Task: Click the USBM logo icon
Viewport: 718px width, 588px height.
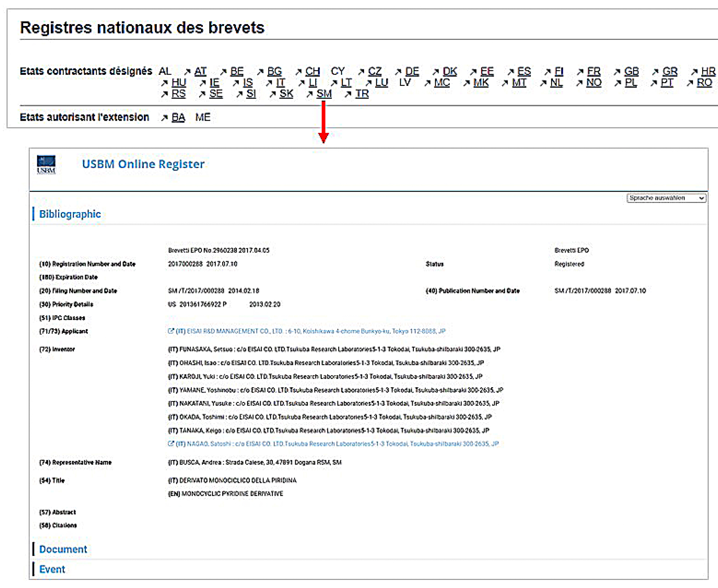Action: (x=46, y=165)
